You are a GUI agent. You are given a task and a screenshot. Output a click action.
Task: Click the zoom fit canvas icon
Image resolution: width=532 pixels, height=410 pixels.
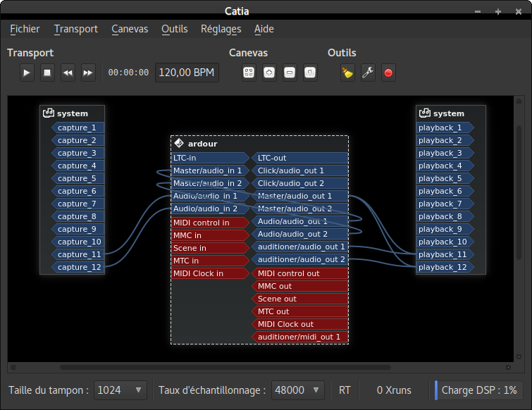click(248, 73)
